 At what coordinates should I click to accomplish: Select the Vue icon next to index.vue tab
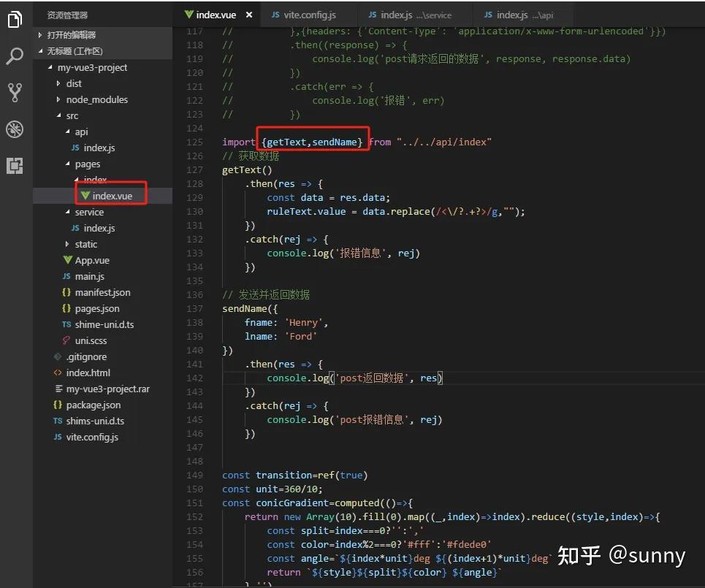pos(188,13)
